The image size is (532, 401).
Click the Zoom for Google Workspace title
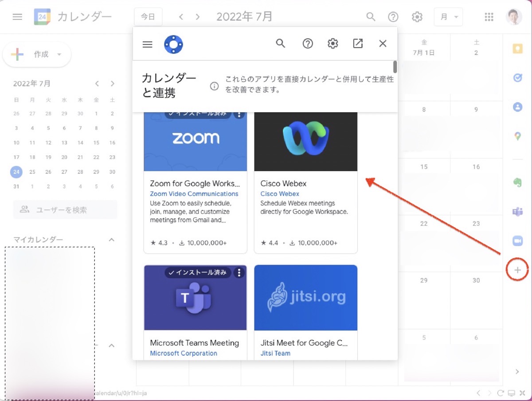pos(195,183)
